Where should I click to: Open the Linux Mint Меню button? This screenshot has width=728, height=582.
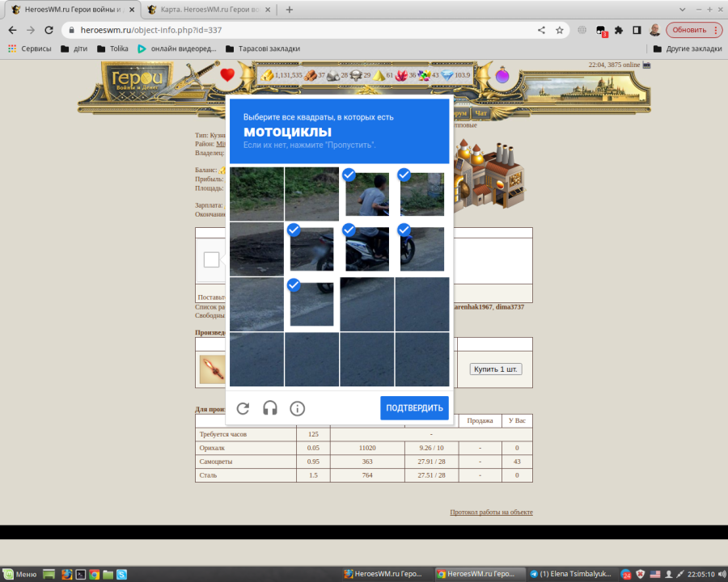tap(20, 574)
